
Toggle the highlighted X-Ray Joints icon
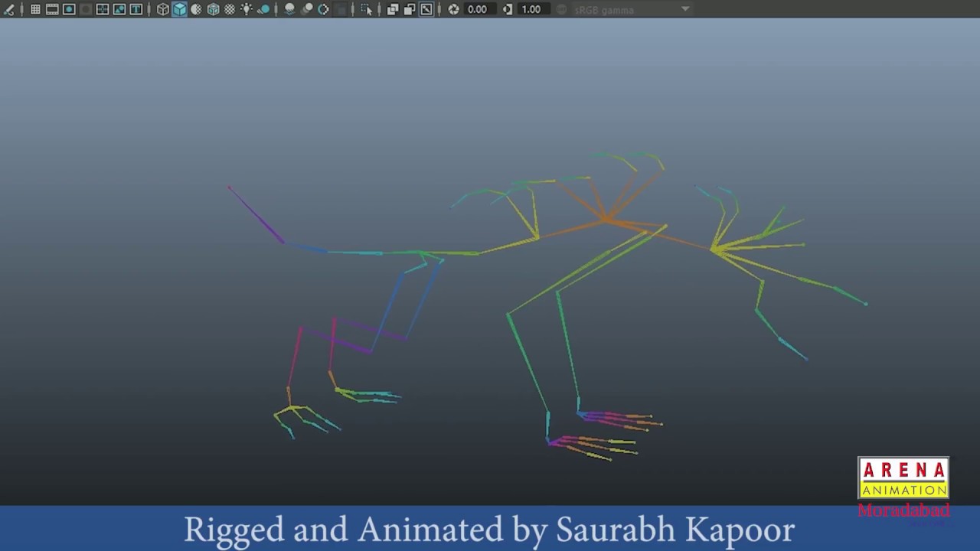click(426, 9)
